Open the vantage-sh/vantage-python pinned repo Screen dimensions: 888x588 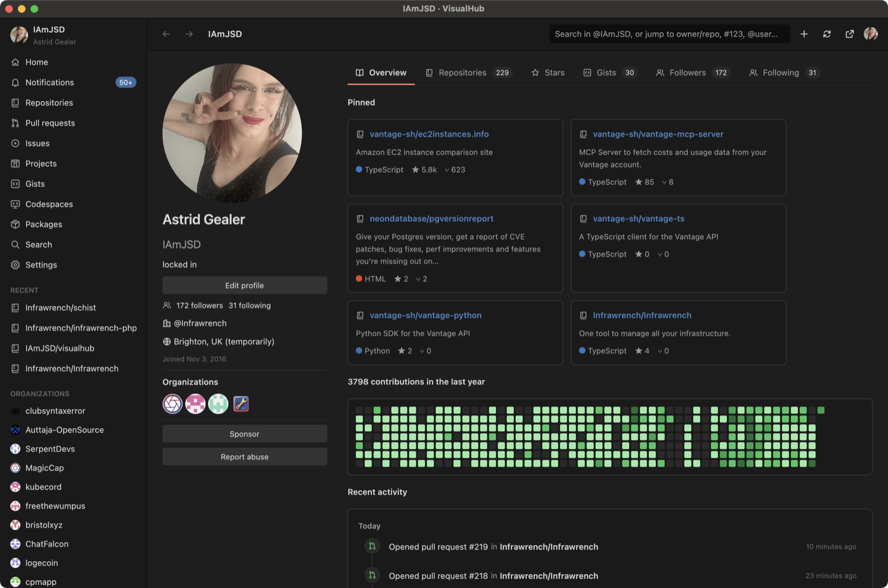[426, 315]
